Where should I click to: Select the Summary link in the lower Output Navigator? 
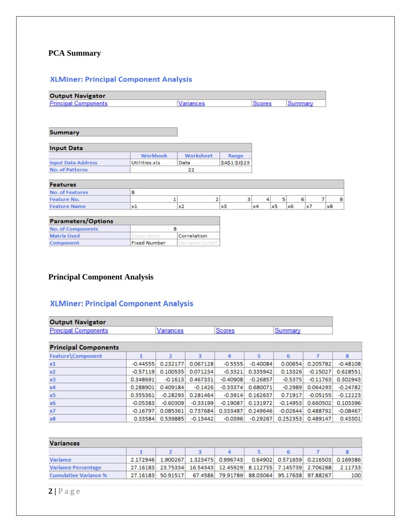[x=287, y=331]
